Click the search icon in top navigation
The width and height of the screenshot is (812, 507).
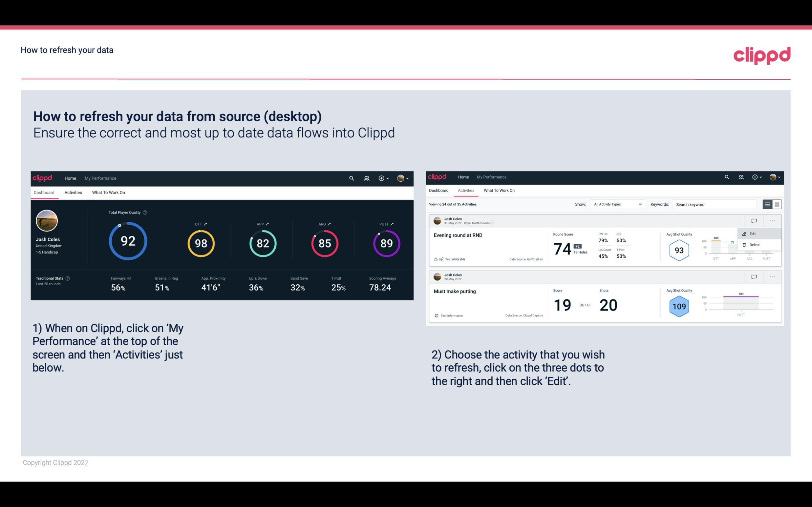pos(351,177)
